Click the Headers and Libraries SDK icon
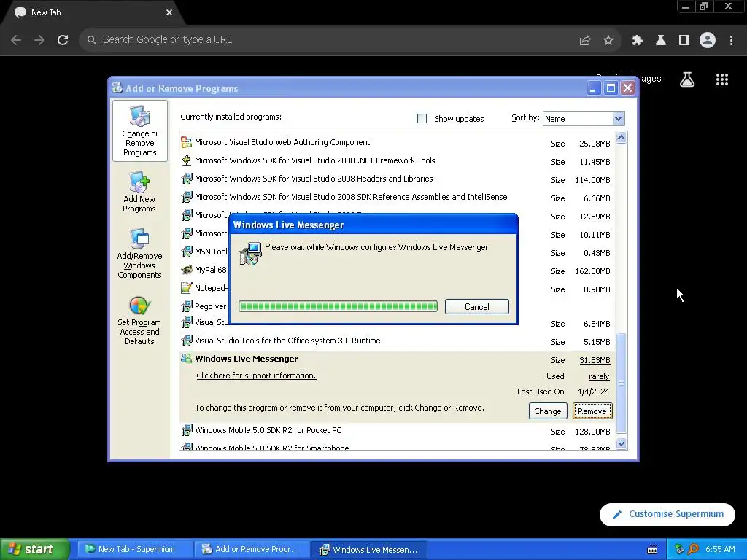Viewport: 747px width, 560px height. point(186,179)
